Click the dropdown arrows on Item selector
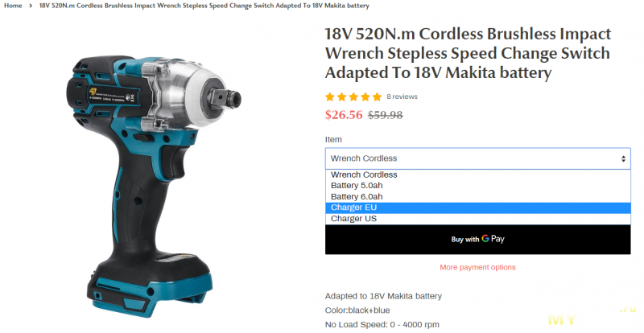The image size is (644, 333). click(623, 158)
